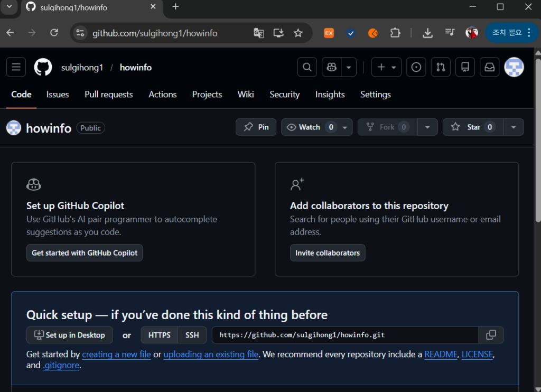This screenshot has height=392, width=541.
Task: Expand the create new plus dropdown
Action: [386, 67]
